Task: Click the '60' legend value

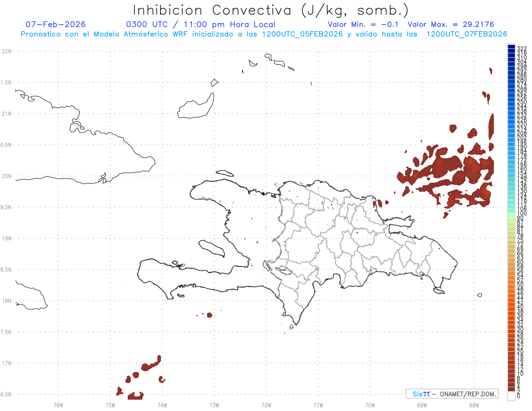Action: tap(520, 262)
